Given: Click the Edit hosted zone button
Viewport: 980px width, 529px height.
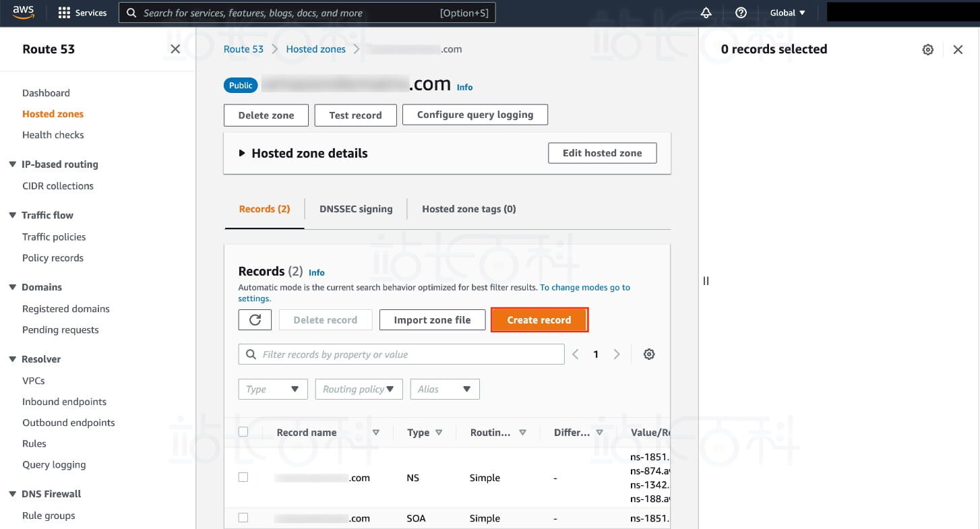Looking at the screenshot, I should click(x=603, y=153).
